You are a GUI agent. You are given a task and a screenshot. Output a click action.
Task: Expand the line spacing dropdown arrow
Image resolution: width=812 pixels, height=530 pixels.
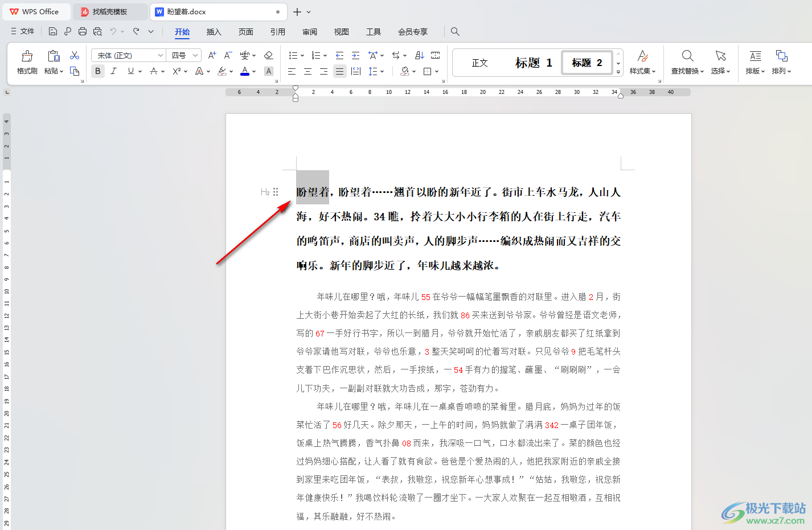click(x=382, y=72)
